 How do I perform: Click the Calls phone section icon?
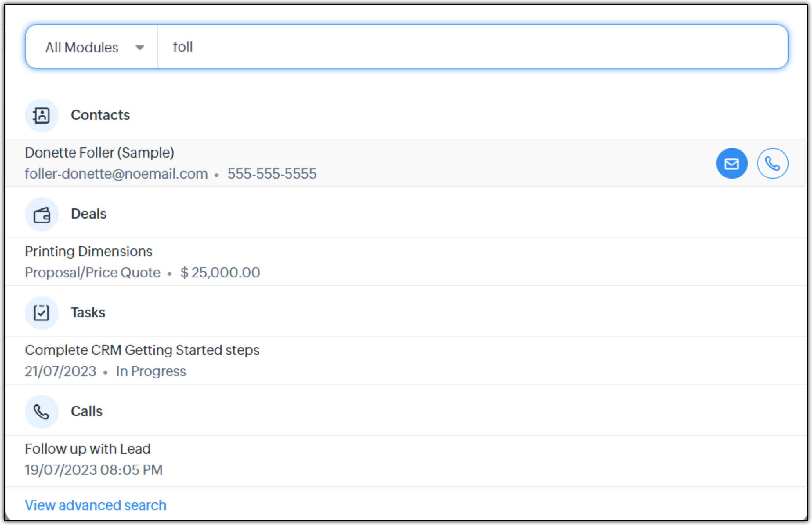click(42, 411)
